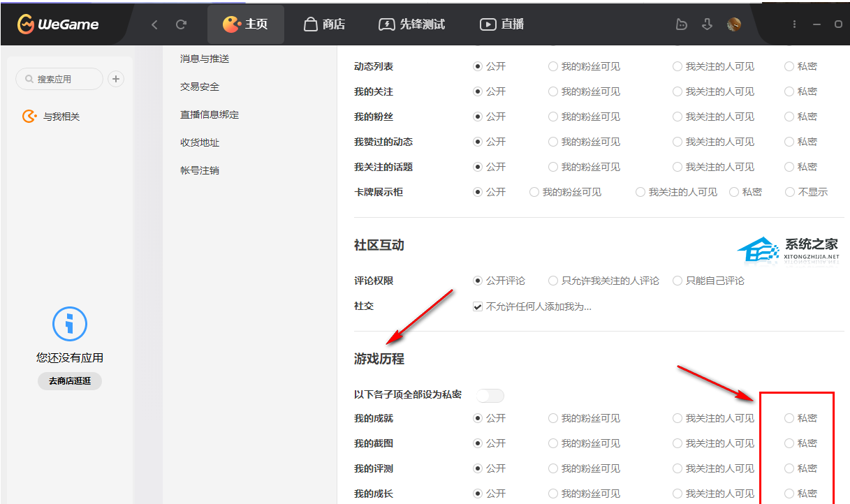The image size is (850, 504).
Task: Click the 去商店逛逛 button
Action: (70, 381)
